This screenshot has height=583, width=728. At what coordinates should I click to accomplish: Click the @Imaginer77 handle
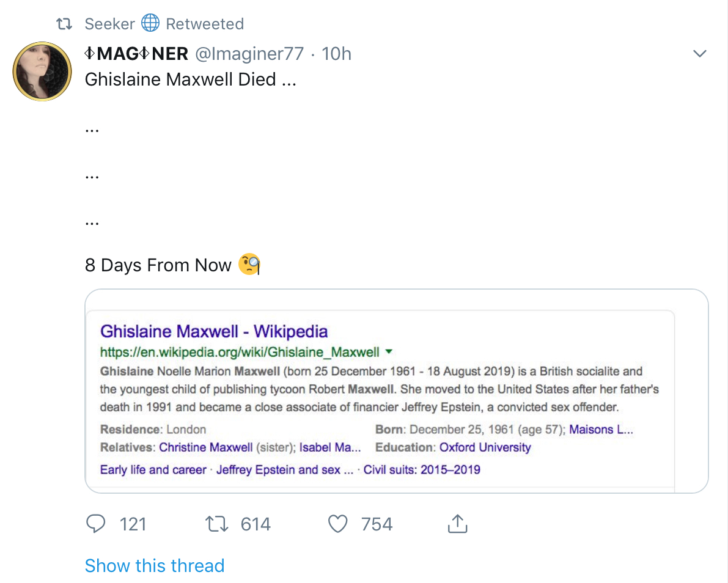(x=249, y=54)
